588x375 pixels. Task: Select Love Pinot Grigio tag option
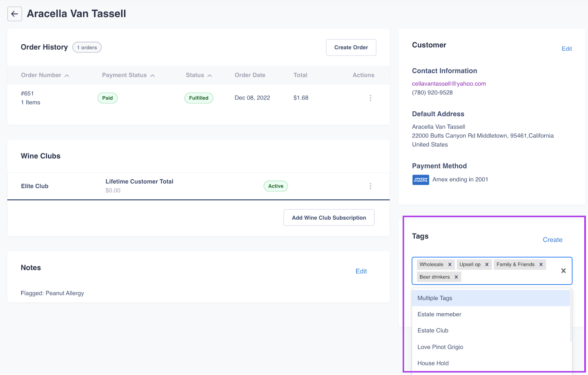(440, 347)
